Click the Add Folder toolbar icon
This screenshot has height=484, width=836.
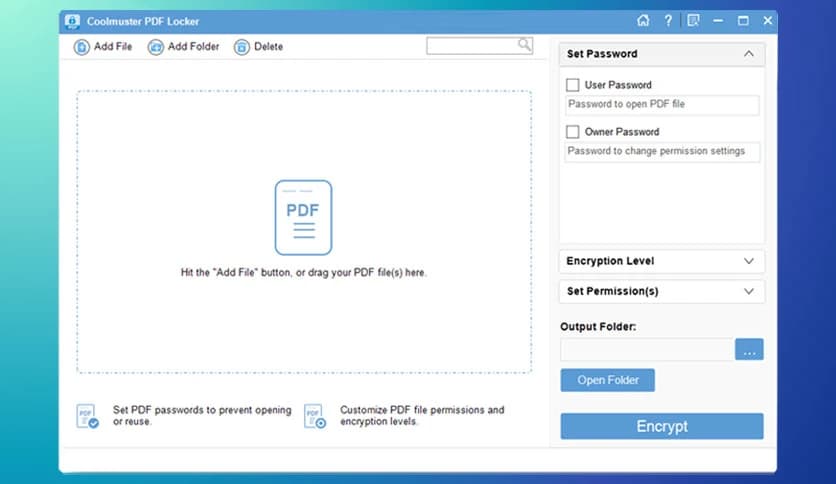coord(156,47)
